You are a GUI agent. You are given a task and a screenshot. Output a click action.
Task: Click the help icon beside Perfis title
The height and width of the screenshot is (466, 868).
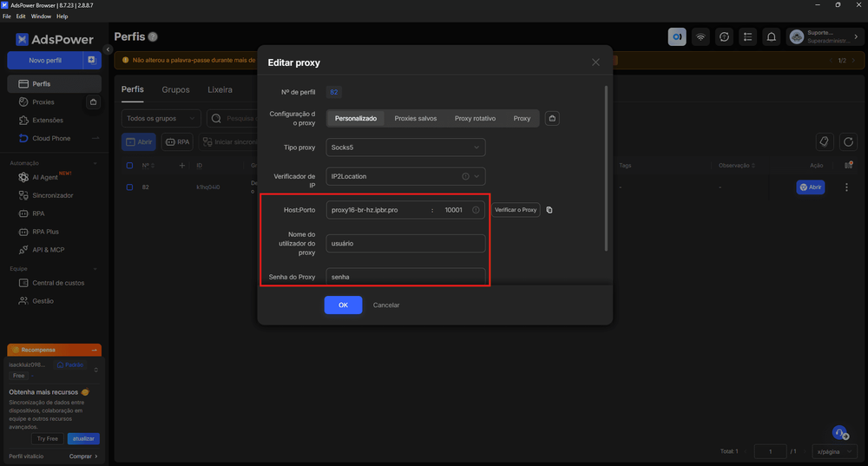pos(153,37)
